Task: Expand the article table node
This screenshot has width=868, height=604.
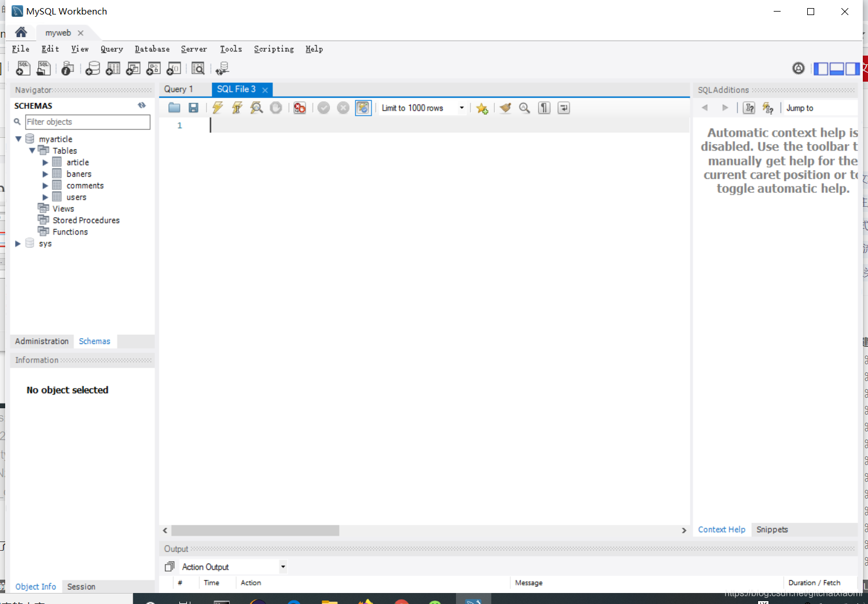Action: tap(45, 162)
